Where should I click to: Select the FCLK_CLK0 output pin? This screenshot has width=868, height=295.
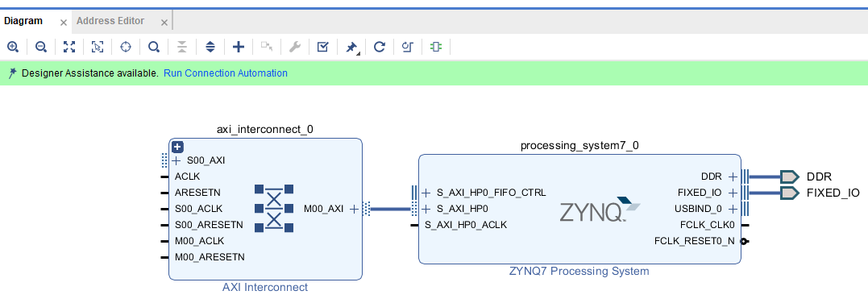click(x=707, y=225)
